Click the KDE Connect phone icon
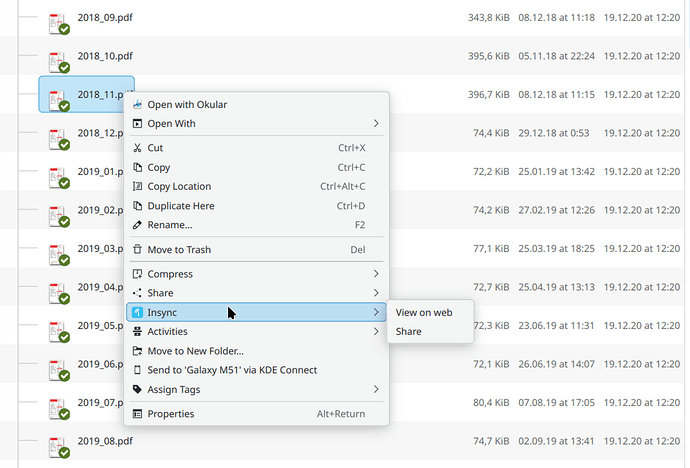The width and height of the screenshot is (690, 468). coord(137,370)
